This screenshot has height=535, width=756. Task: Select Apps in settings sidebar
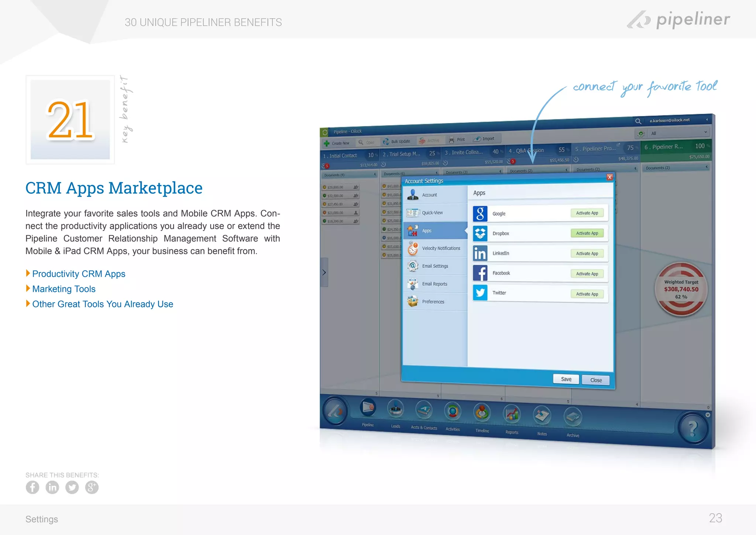[435, 231]
